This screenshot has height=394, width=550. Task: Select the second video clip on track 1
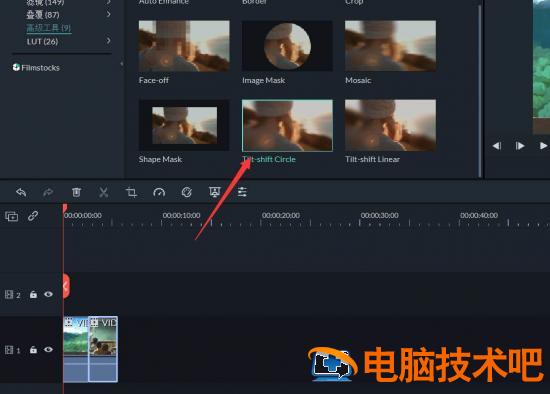click(x=103, y=349)
